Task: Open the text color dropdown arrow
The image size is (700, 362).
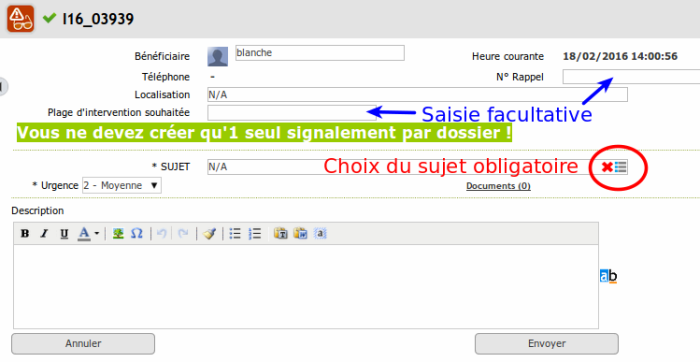Action: 96,233
